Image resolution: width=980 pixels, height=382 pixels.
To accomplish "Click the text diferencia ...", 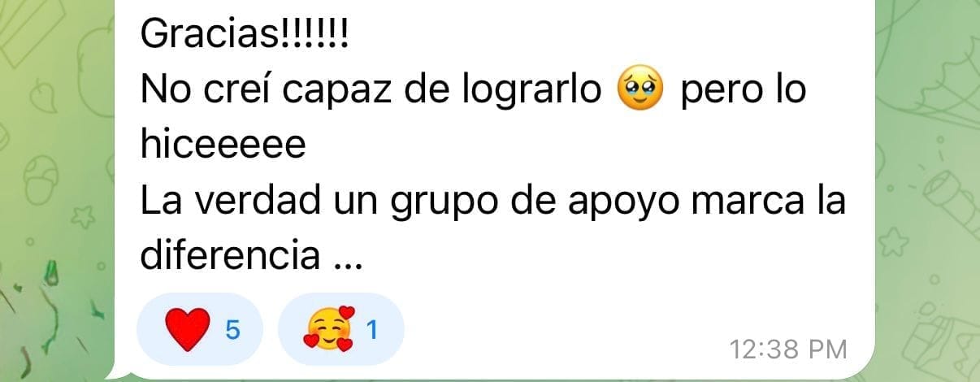I will tap(230, 258).
